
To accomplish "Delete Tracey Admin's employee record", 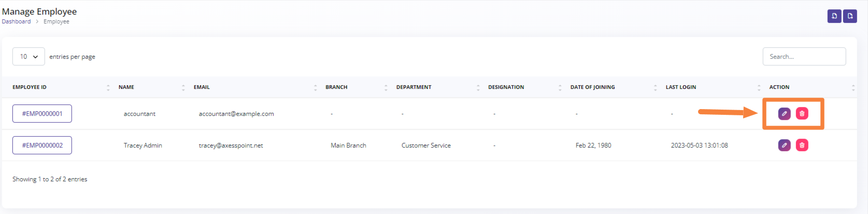I will point(802,145).
